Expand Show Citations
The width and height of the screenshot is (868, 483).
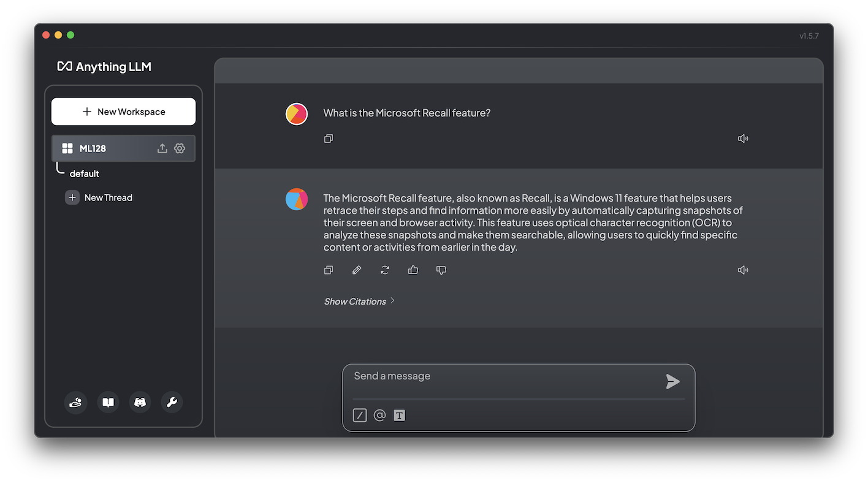click(x=360, y=301)
